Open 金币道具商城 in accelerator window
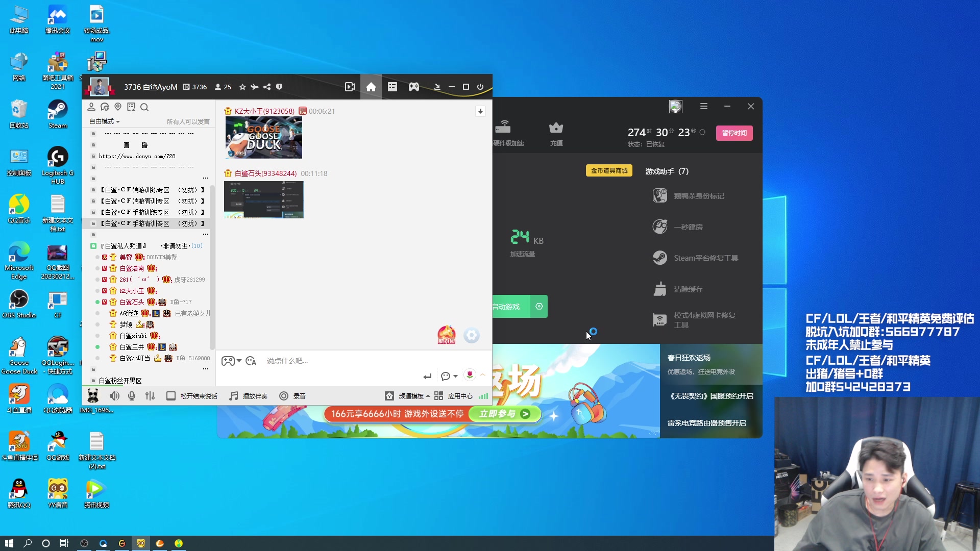 coord(609,171)
